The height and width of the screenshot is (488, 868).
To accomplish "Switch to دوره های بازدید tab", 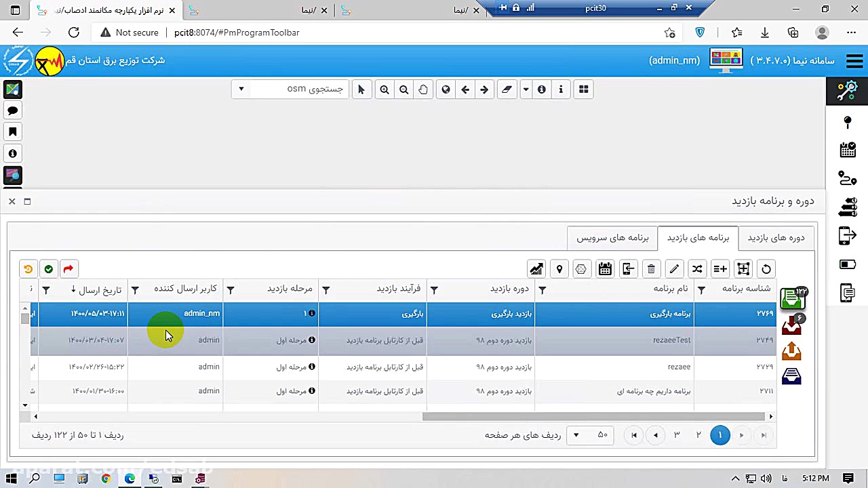I will [x=776, y=238].
